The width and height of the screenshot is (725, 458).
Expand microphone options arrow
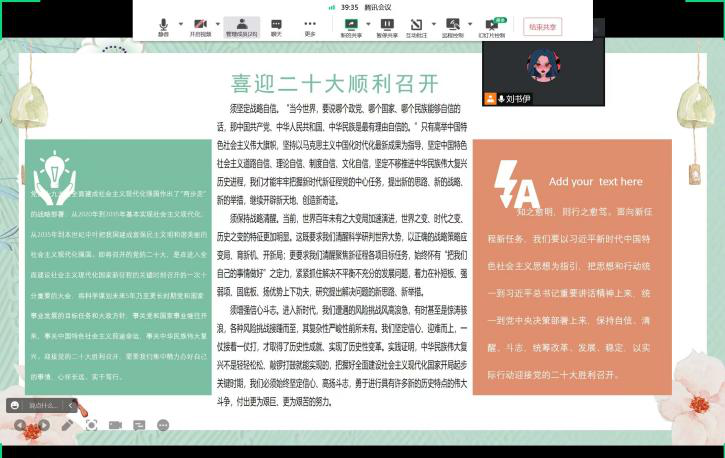pos(178,23)
